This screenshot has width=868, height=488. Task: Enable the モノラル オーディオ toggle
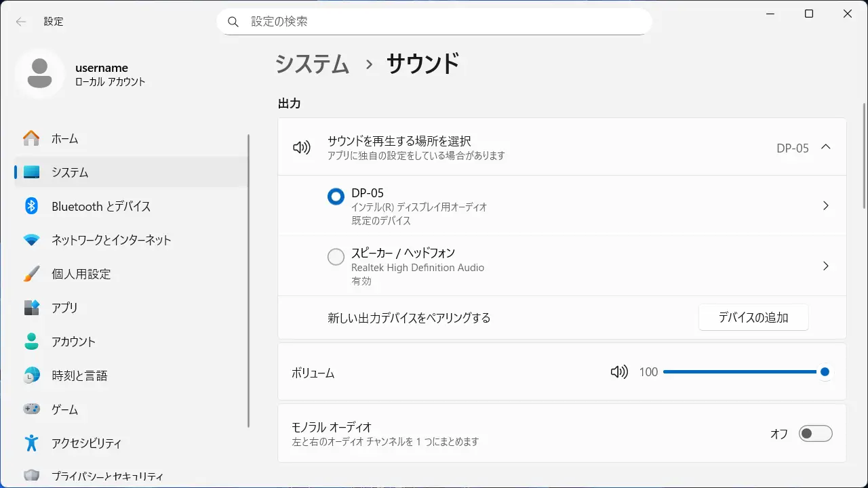click(815, 434)
